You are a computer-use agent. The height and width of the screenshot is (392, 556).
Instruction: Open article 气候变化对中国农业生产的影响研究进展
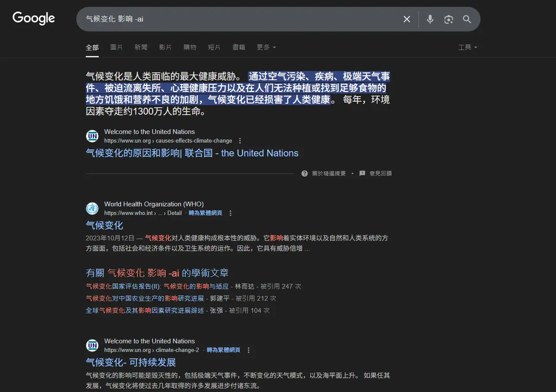pos(145,298)
